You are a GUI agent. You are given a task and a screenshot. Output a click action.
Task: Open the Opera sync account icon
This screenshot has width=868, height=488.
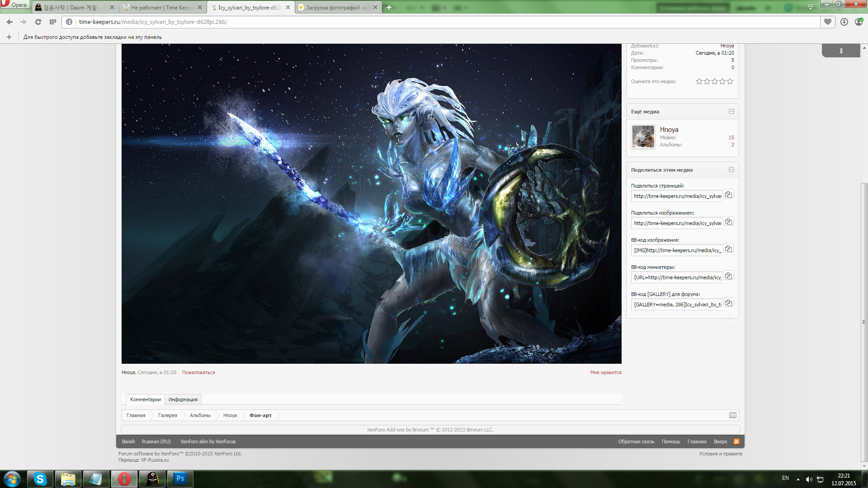pos(859,22)
